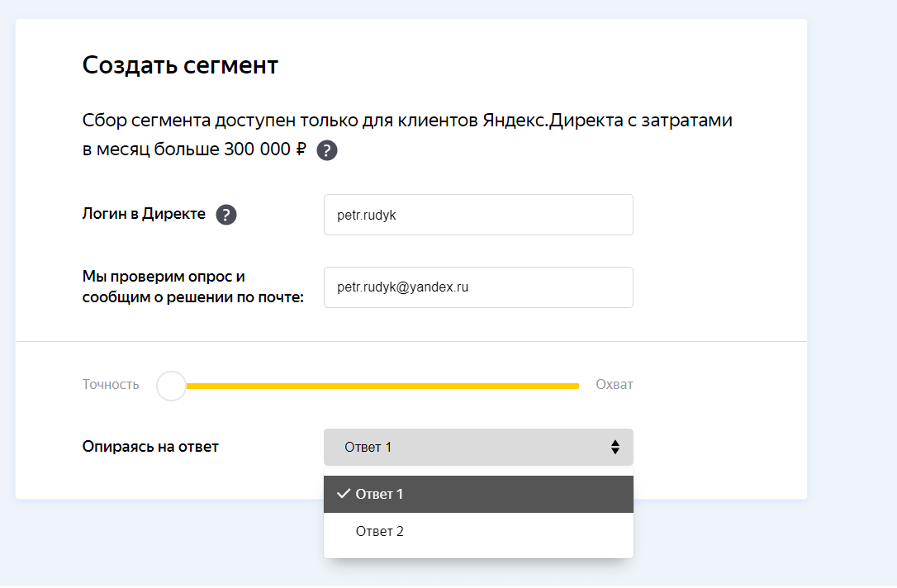Click the Охват label right of slider
897x588 pixels.
click(614, 385)
